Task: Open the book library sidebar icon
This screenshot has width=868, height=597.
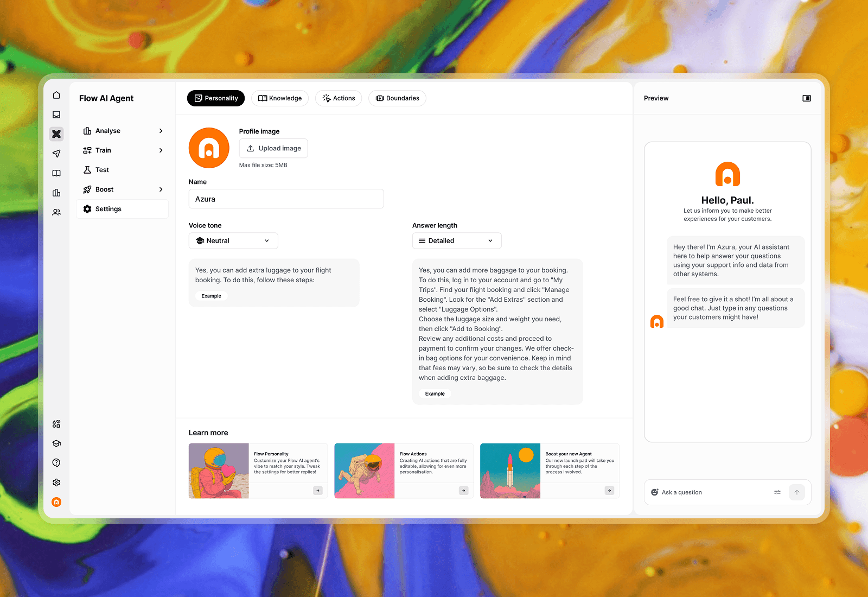Action: [x=56, y=173]
